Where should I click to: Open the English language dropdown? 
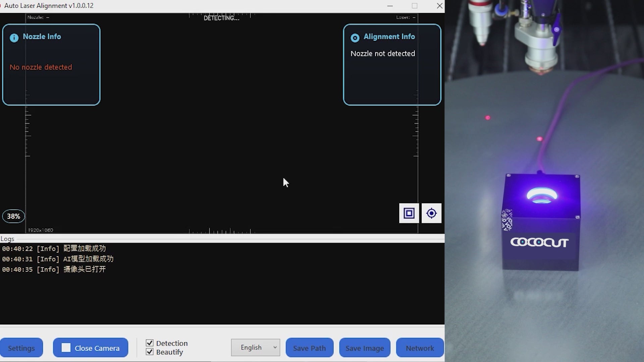pyautogui.click(x=252, y=348)
